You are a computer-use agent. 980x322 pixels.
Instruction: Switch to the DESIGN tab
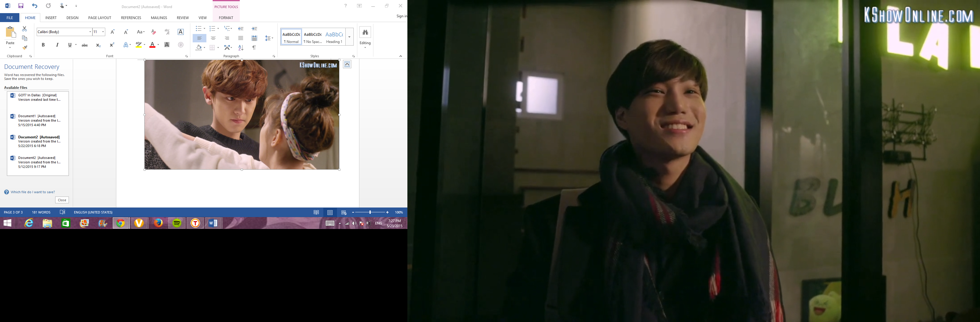pyautogui.click(x=72, y=18)
